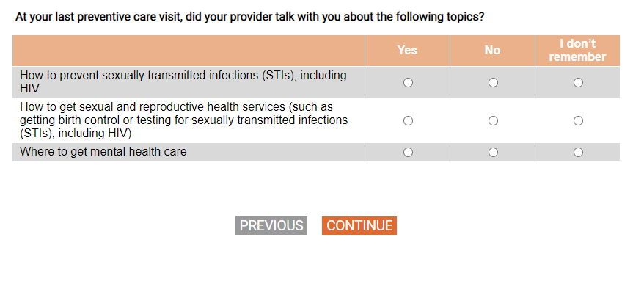Click the I don't remember column header
This screenshot has width=644, height=284.
pos(577,51)
